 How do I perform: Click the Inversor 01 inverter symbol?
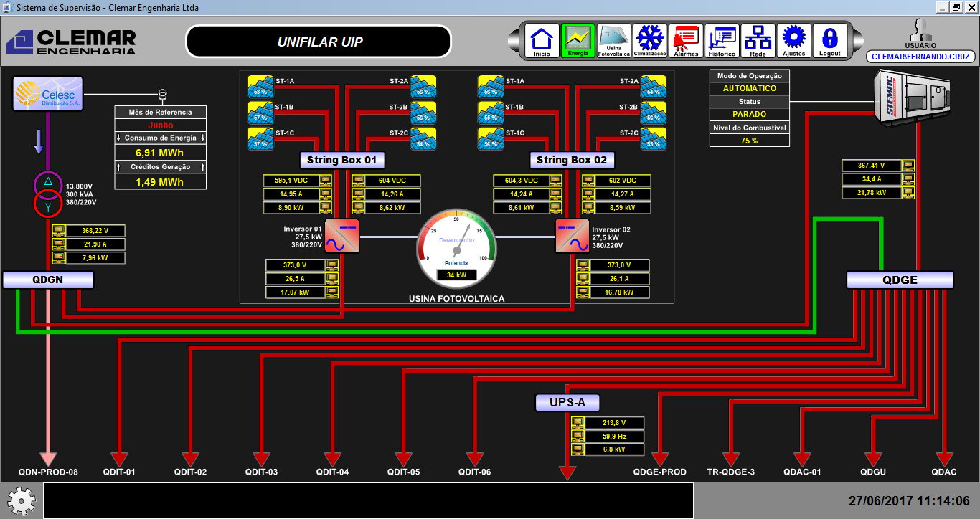point(342,236)
